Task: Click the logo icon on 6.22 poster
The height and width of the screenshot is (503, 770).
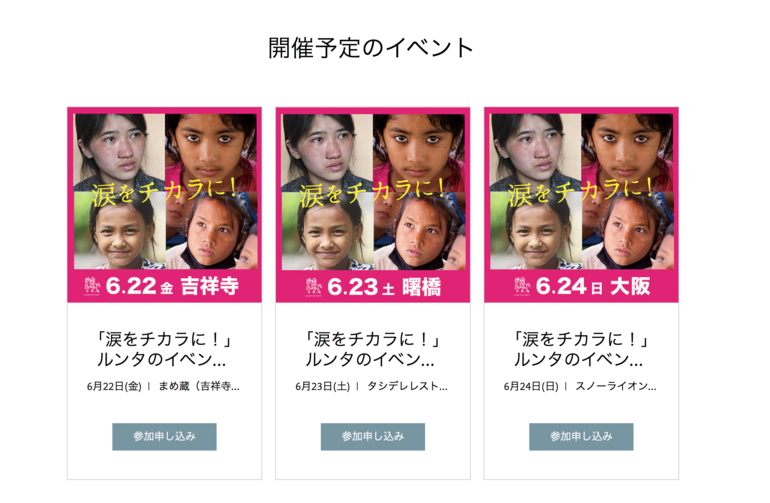Action: click(x=92, y=286)
